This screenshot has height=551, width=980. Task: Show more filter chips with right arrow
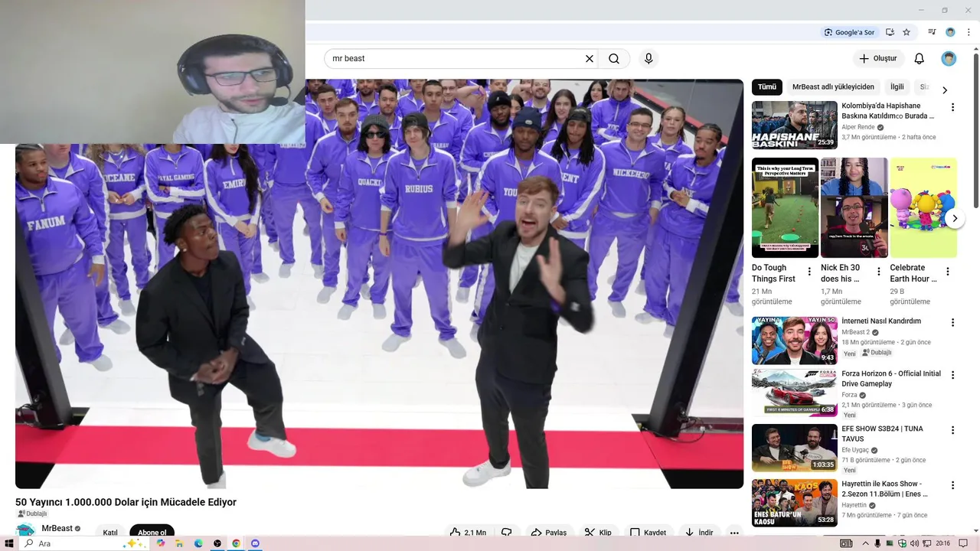coord(945,90)
